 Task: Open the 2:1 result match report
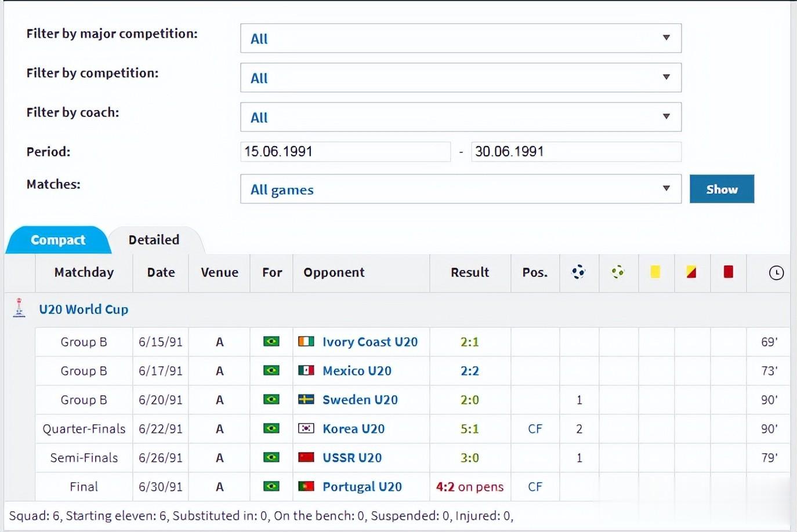tap(470, 342)
